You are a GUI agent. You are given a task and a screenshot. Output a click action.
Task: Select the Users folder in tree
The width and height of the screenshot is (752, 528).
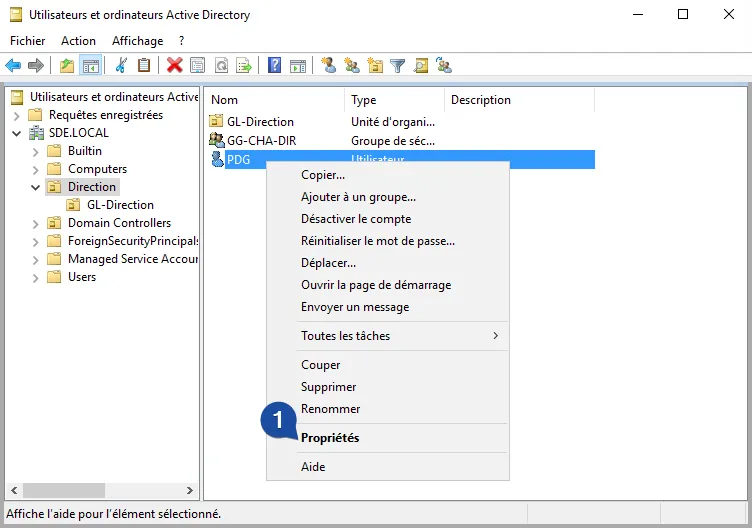click(81, 277)
